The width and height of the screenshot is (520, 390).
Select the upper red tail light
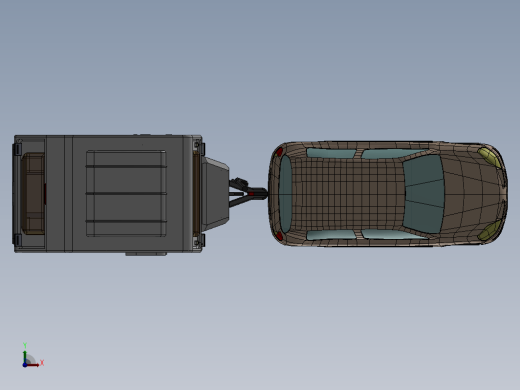pyautogui.click(x=279, y=152)
